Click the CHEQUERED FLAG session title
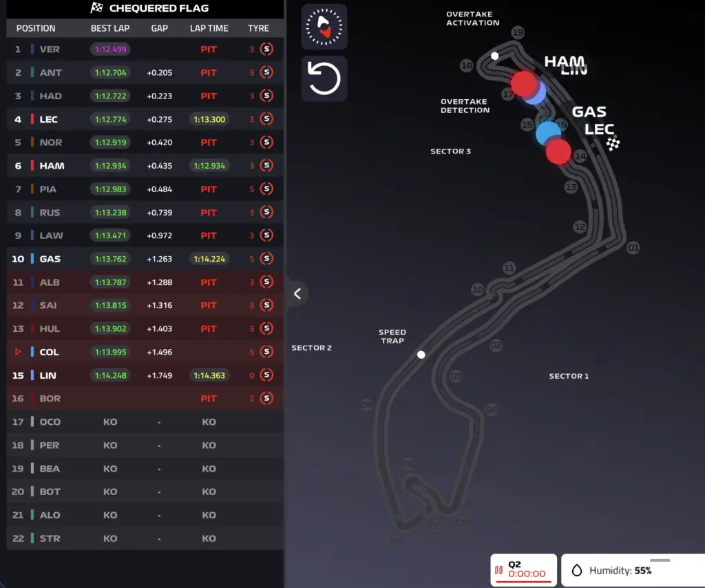Viewport: 705px width, 588px height. (x=159, y=8)
